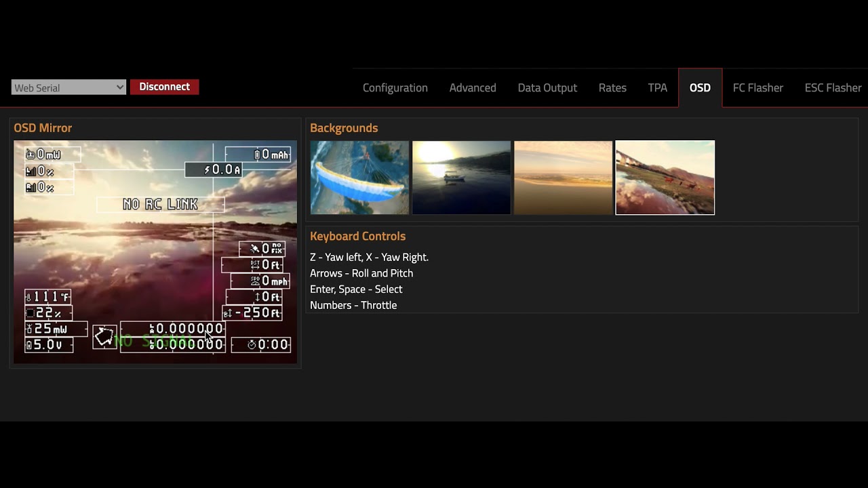The height and width of the screenshot is (488, 868).
Task: Choose the sunset boat background thumbnail
Action: (461, 178)
